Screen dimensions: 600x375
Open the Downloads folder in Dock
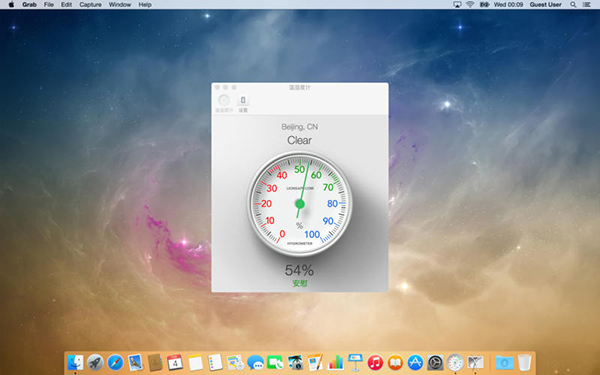[x=504, y=362]
